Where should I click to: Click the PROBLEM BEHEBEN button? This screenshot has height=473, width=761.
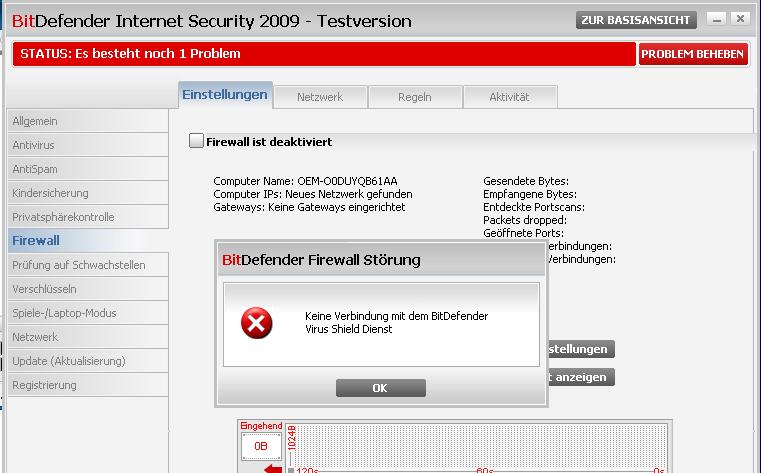[x=693, y=54]
